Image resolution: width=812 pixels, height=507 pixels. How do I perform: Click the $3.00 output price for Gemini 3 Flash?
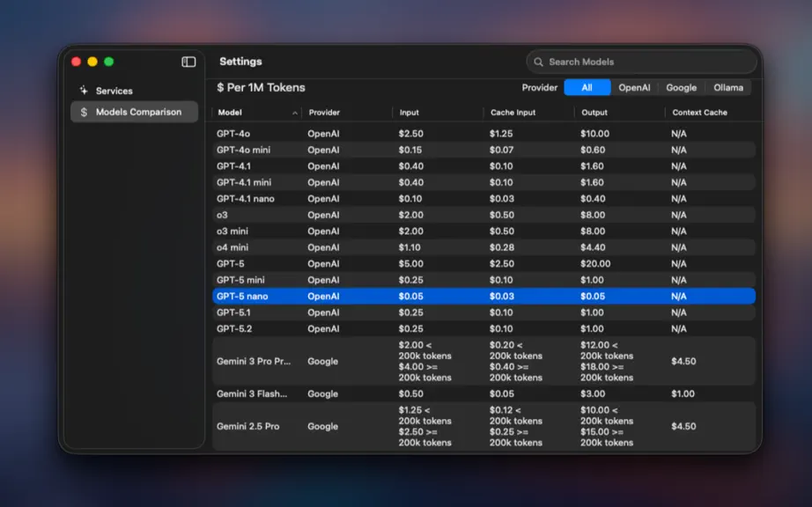593,393
